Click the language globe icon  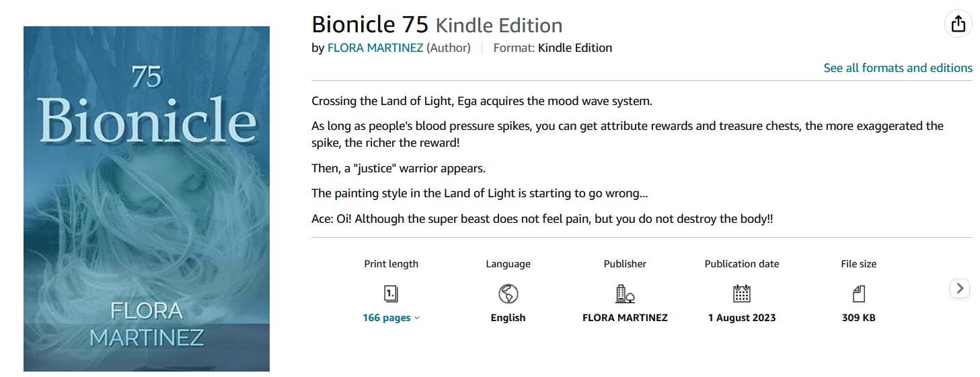508,294
